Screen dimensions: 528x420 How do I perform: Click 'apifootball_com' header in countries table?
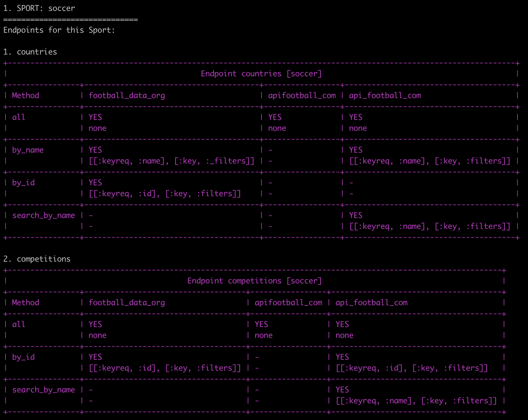pyautogui.click(x=302, y=96)
